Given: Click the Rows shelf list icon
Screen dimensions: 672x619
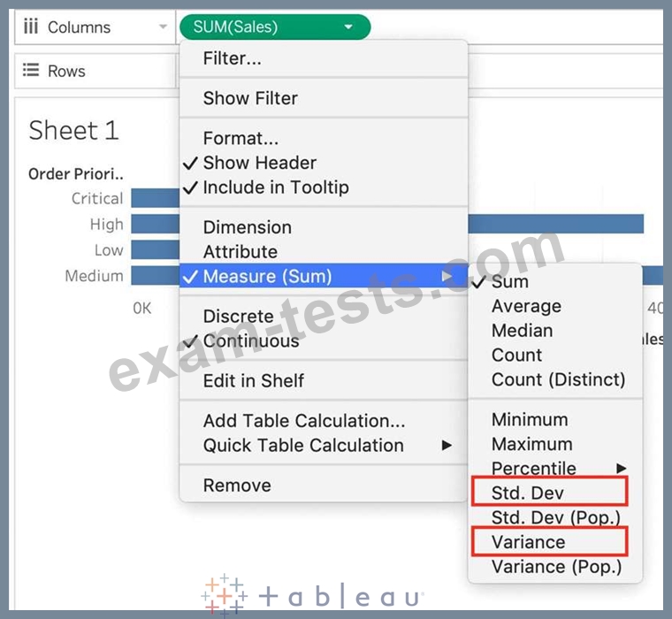Looking at the screenshot, I should tap(31, 71).
